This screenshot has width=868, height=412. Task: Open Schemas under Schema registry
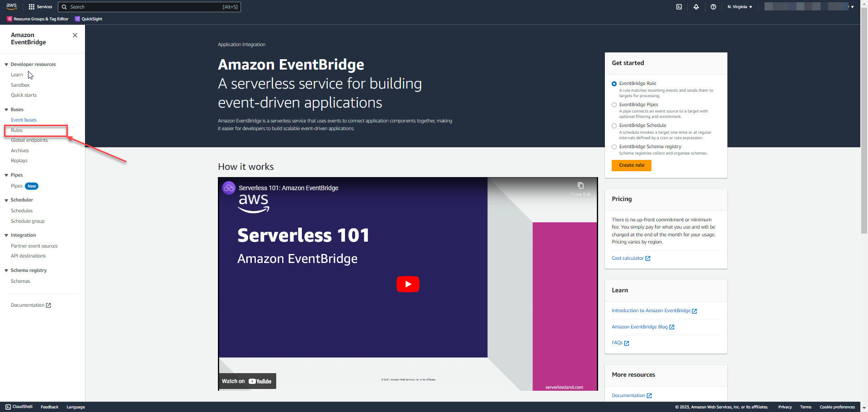pos(20,281)
